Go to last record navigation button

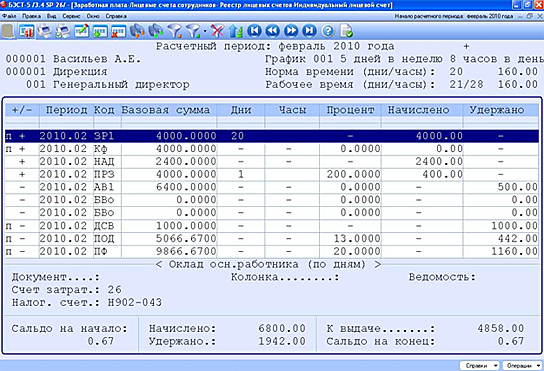tap(309, 31)
